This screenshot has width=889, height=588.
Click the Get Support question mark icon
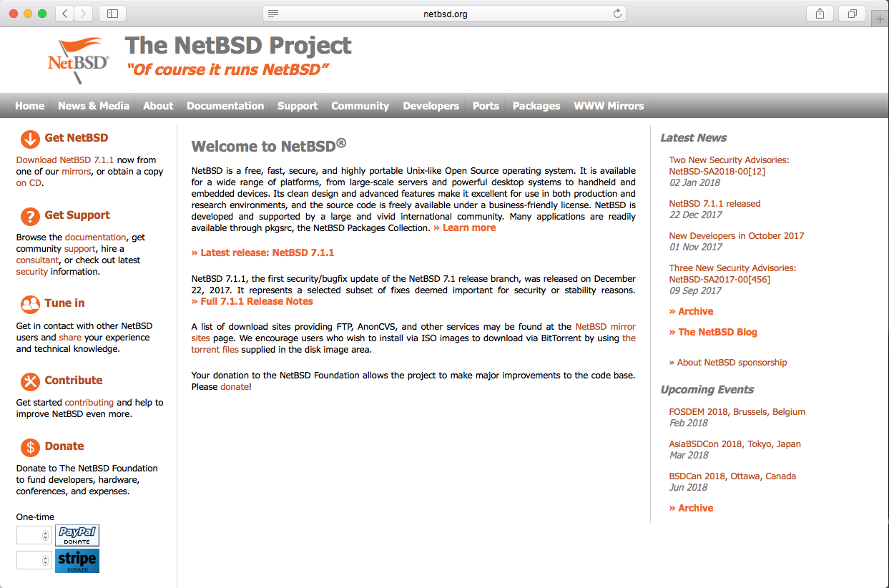pyautogui.click(x=30, y=216)
